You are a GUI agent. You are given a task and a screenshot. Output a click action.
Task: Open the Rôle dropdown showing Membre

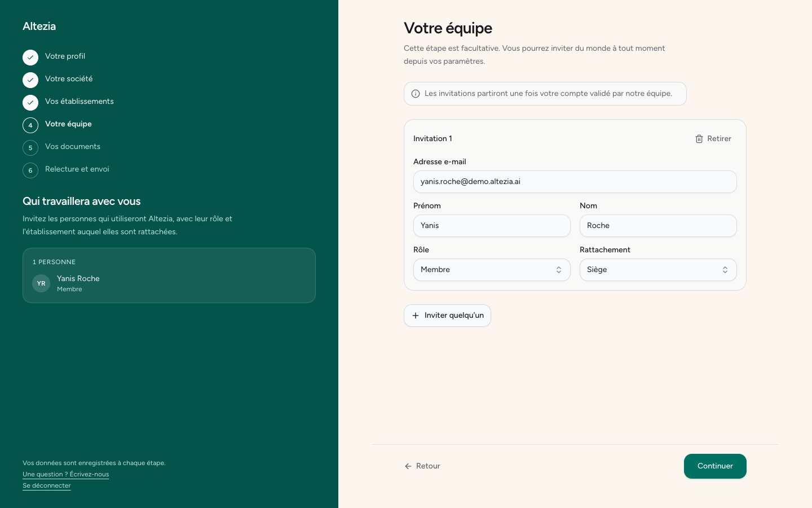(x=492, y=270)
